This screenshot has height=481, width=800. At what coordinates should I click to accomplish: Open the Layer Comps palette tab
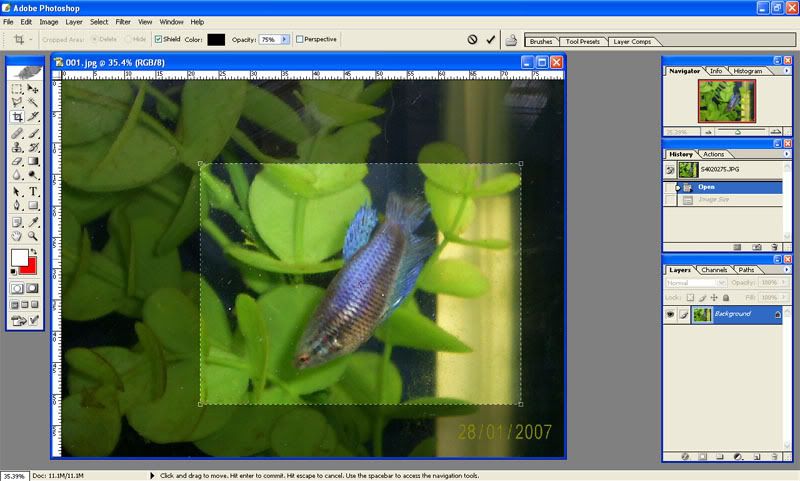click(x=632, y=42)
